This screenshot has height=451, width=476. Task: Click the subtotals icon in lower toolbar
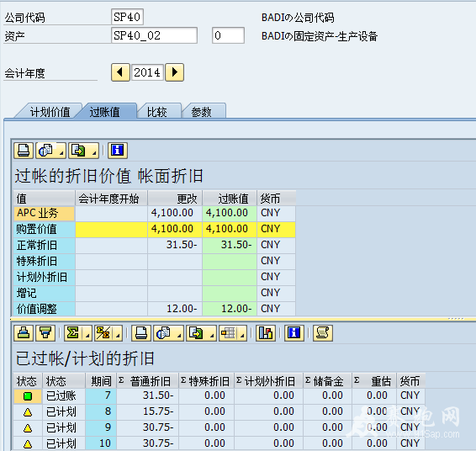[103, 333]
